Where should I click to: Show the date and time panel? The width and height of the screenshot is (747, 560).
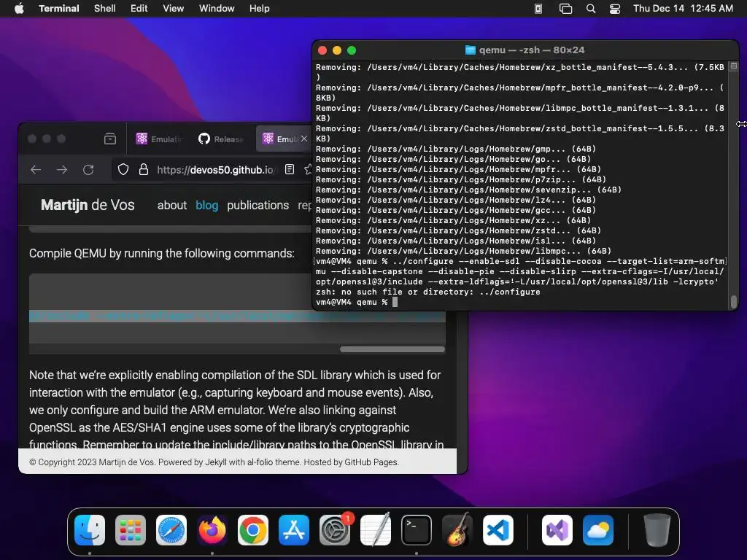click(x=683, y=8)
